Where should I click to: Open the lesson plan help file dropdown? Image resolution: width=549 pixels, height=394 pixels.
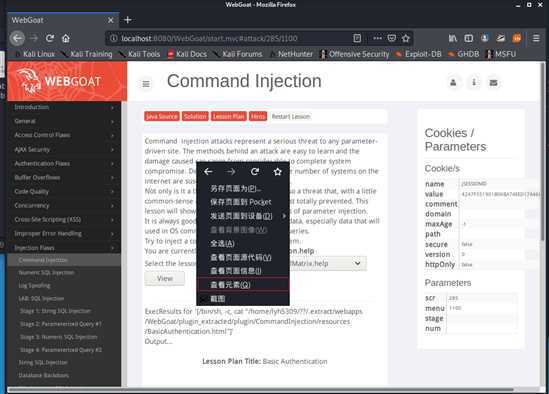tap(328, 263)
